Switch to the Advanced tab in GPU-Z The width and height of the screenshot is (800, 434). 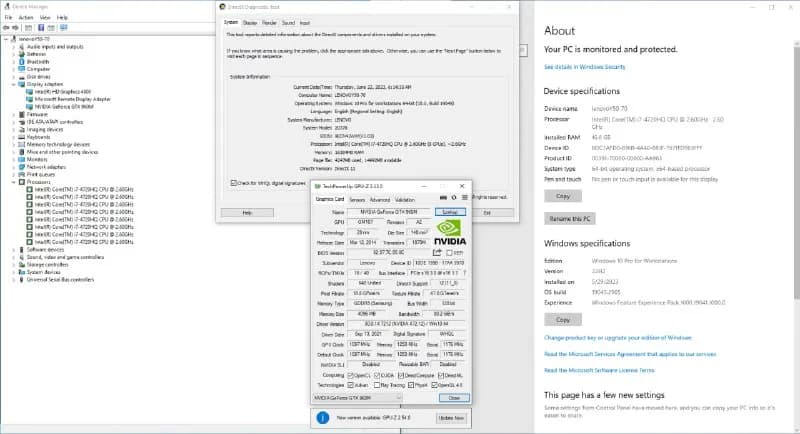coord(380,200)
